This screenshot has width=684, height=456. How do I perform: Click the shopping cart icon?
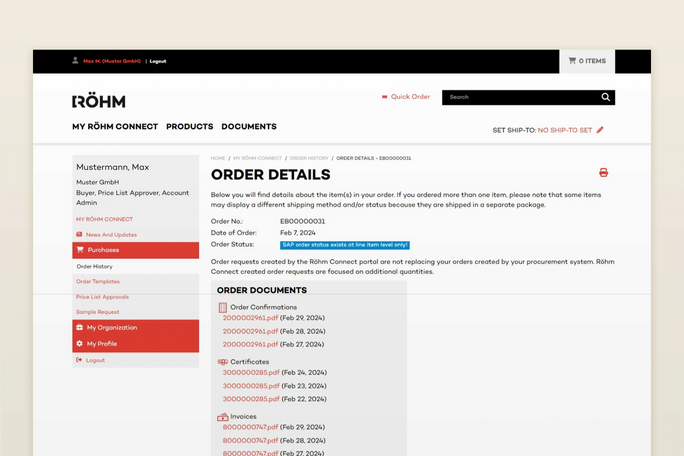[x=572, y=61]
